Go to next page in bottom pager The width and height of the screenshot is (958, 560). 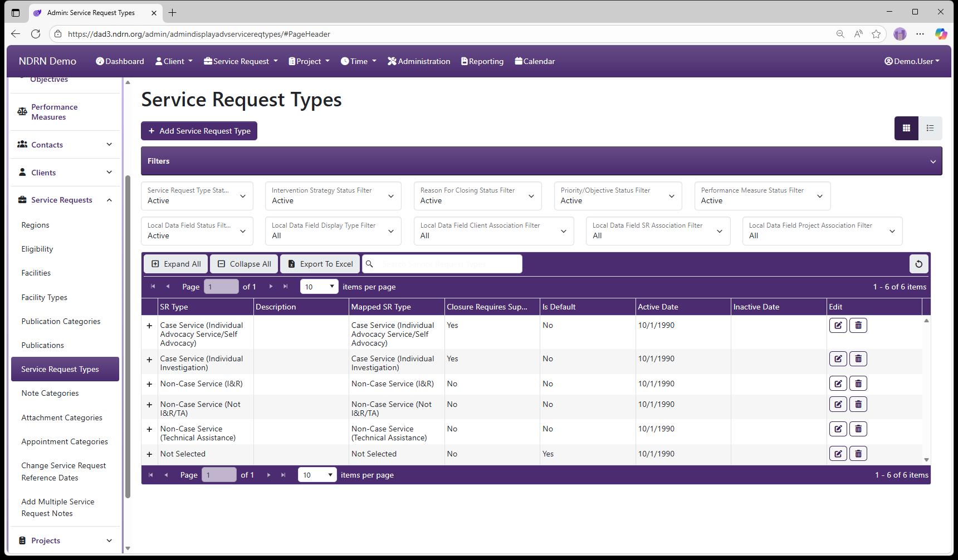(x=268, y=475)
